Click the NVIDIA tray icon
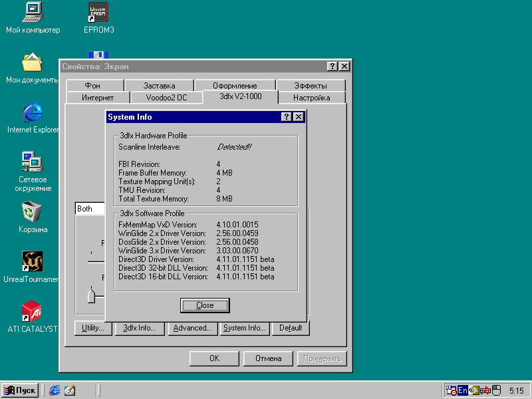 click(474, 390)
